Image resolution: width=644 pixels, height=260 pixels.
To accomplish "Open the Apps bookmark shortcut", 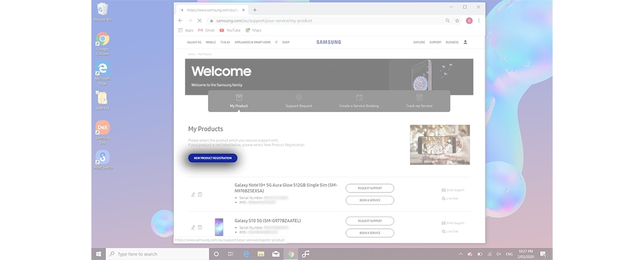I will click(186, 30).
